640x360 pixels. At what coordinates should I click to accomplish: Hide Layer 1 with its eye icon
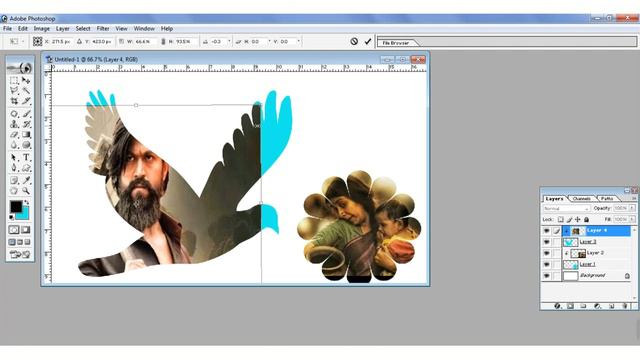pos(546,264)
